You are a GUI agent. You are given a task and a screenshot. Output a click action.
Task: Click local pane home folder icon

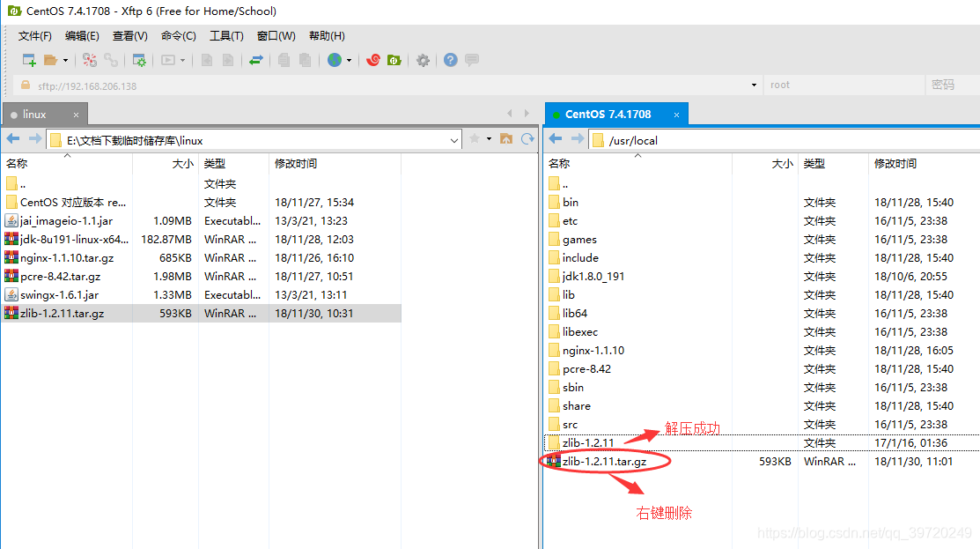point(506,139)
